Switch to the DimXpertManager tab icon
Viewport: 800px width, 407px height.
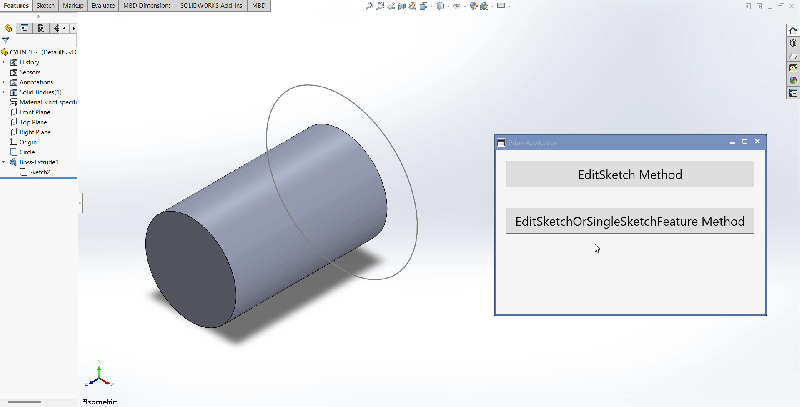point(56,29)
